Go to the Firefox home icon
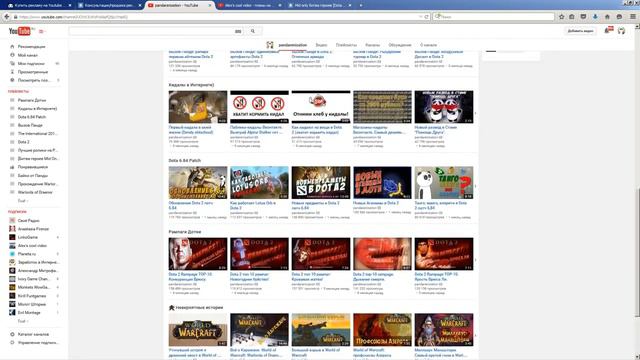640x360 pixels. point(607,17)
